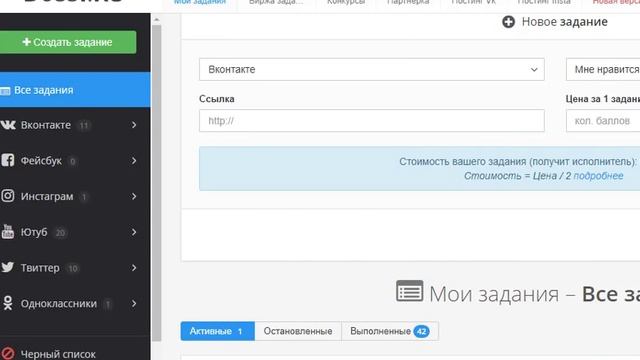Expand the Твиттер chevron arrow
Image resolution: width=640 pixels, height=360 pixels.
point(134,268)
